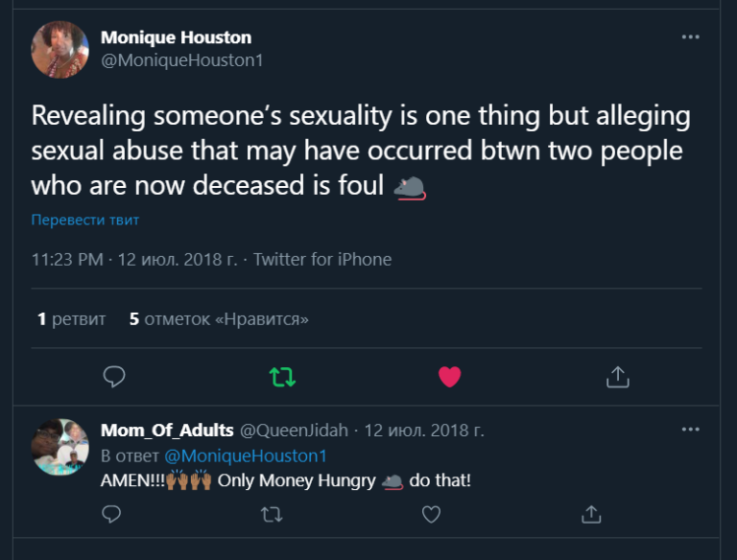Open the Monique Houston display name
737x560 pixels.
[176, 38]
